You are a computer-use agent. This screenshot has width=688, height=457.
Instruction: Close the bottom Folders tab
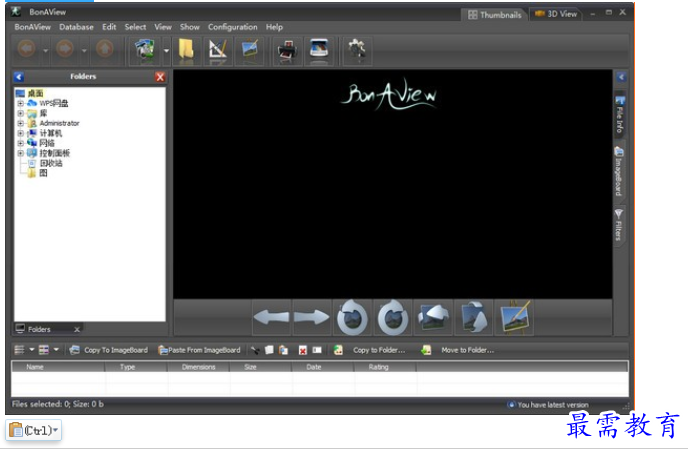coord(77,329)
